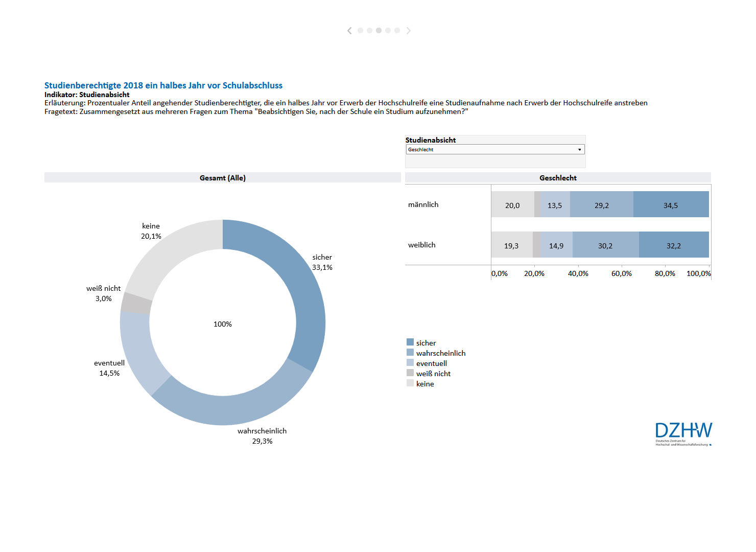Open the Studienabsicht Geschlecht dropdown
This screenshot has height=552, width=756.
coord(495,149)
